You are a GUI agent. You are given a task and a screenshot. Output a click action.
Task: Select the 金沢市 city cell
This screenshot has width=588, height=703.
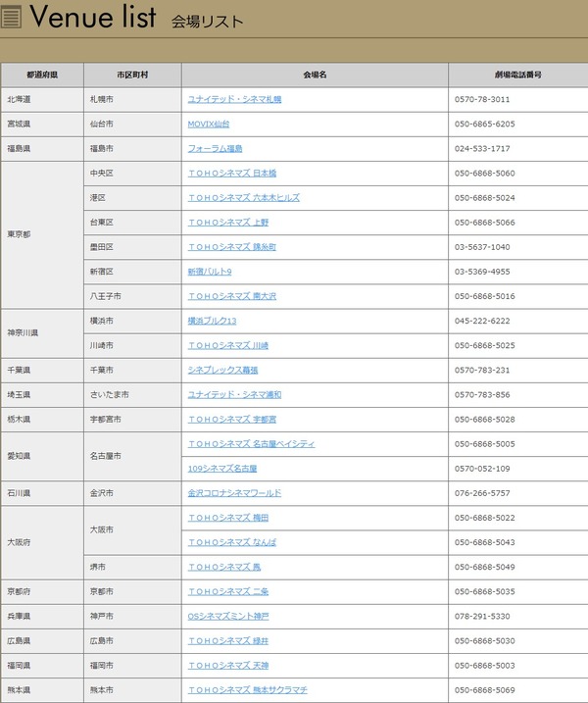(132, 493)
